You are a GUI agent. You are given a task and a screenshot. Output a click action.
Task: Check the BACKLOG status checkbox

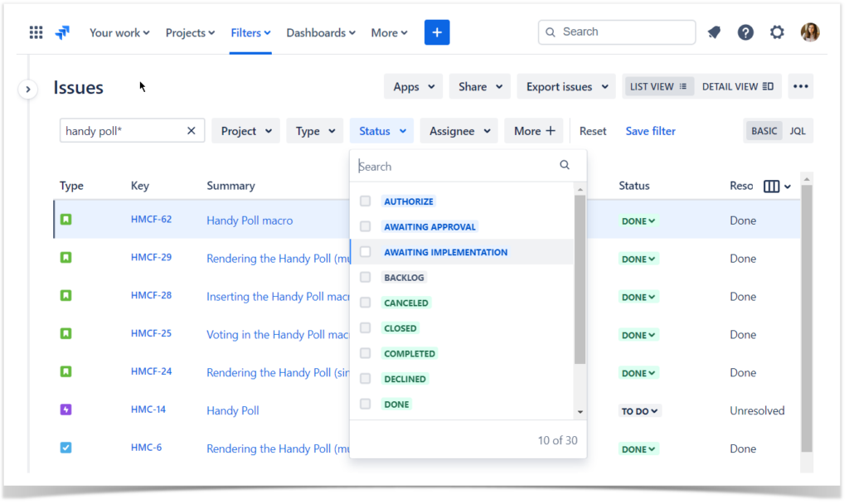coord(365,277)
